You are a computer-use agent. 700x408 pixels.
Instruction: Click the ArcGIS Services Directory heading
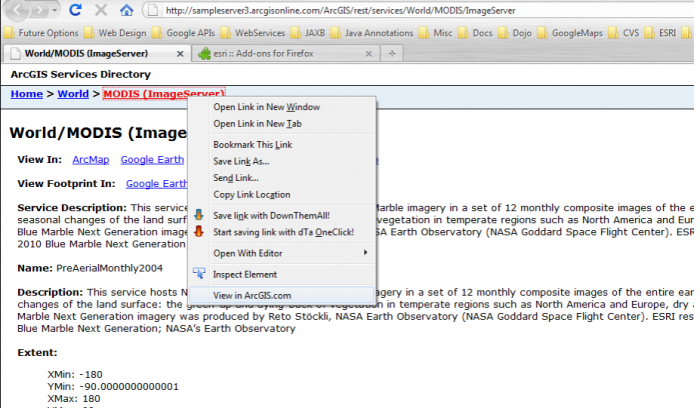tap(81, 75)
